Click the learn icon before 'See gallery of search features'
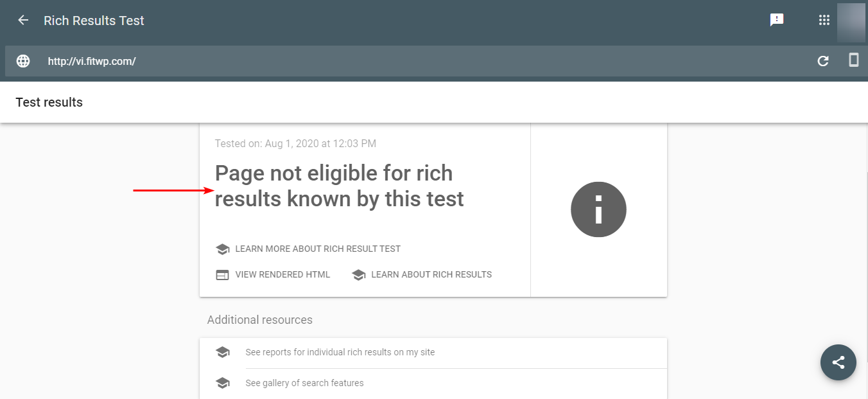The width and height of the screenshot is (868, 399). point(223,382)
